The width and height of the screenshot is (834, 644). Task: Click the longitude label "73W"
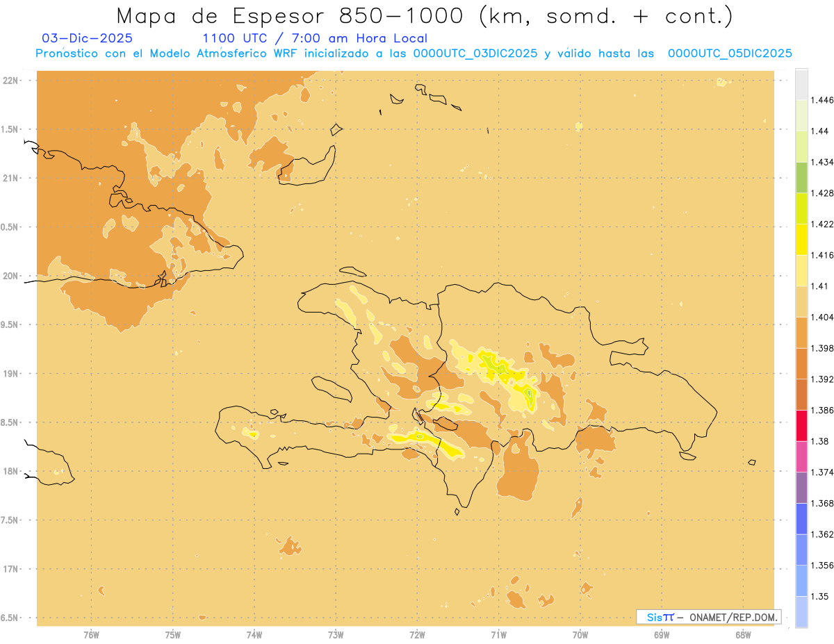pos(336,634)
